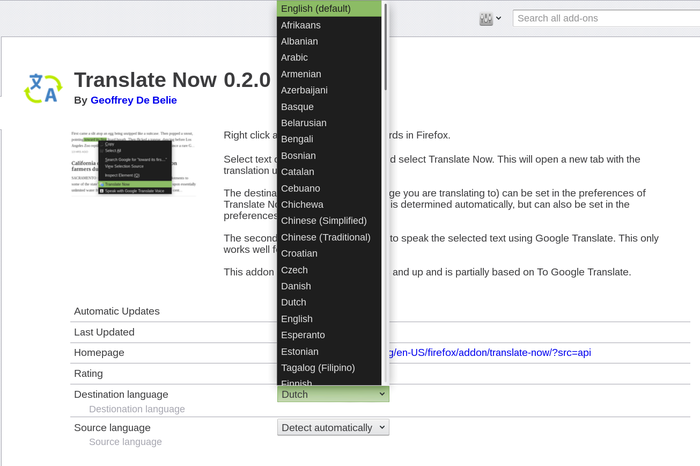Click the language list scrollbar thumb

click(385, 46)
